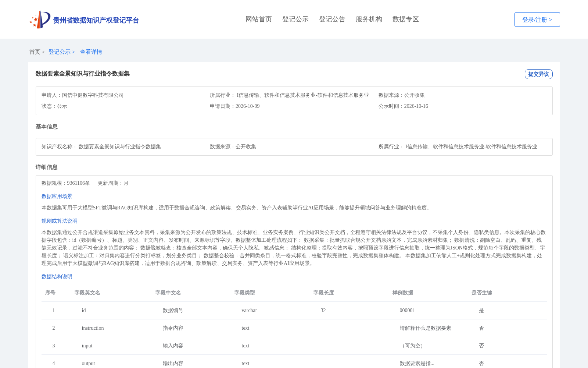Viewport: 588px width, 368px height.
Task: Click the 字段英文名 column header
Action: [87, 293]
